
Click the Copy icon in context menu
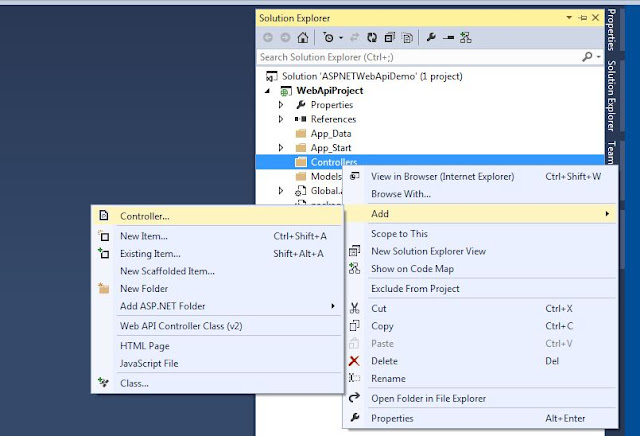tap(354, 326)
